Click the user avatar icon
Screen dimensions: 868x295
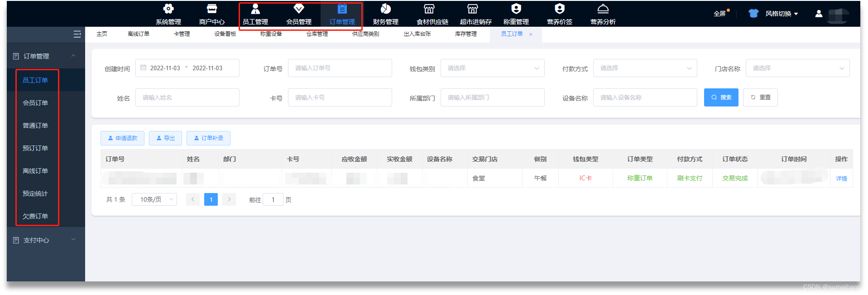819,14
